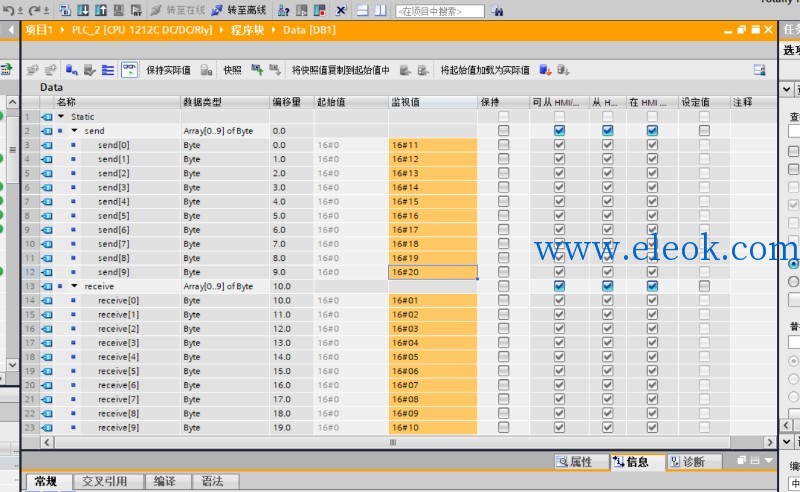800x492 pixels.
Task: Click the Accessible devices icon
Action: [283, 11]
